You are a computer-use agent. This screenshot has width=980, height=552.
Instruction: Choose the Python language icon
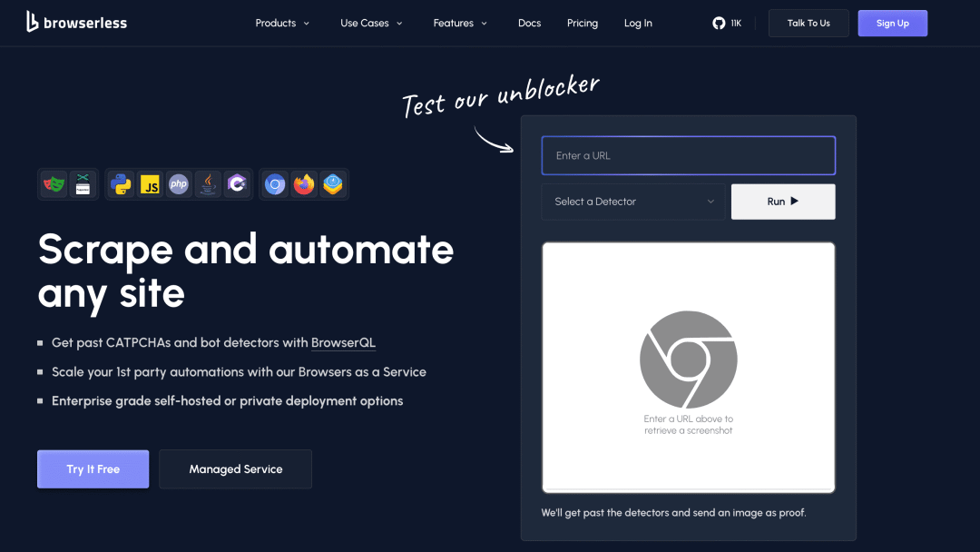(120, 184)
